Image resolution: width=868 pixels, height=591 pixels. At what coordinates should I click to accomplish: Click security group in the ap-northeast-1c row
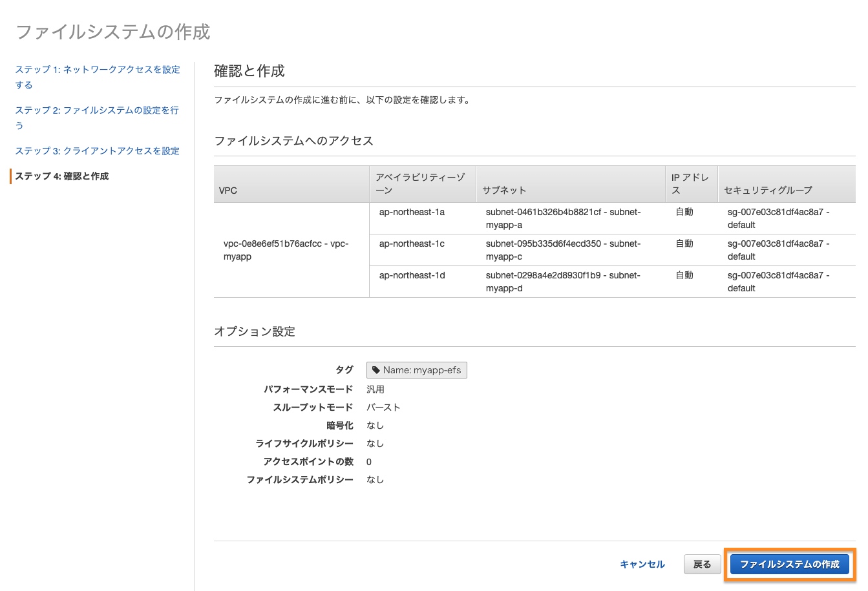click(x=778, y=250)
